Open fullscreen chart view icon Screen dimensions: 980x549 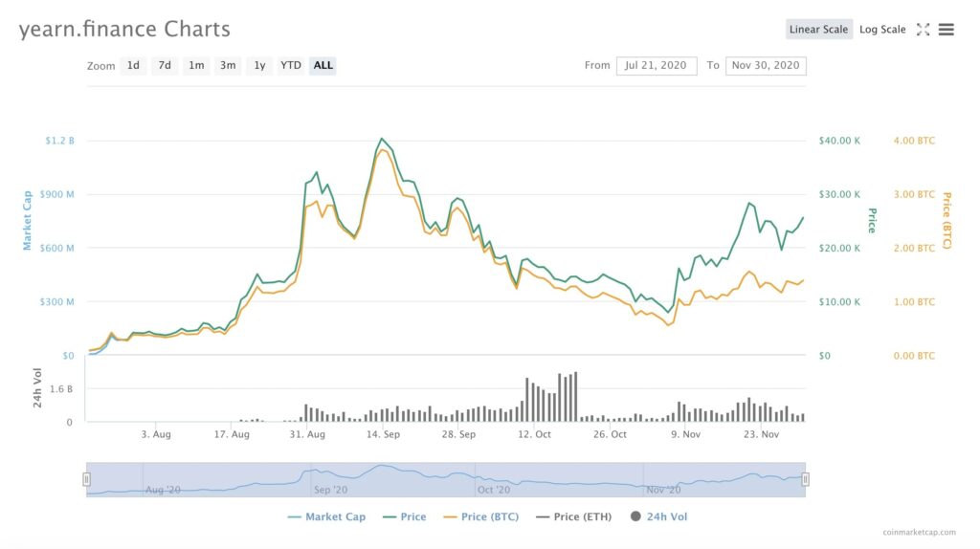(x=924, y=30)
